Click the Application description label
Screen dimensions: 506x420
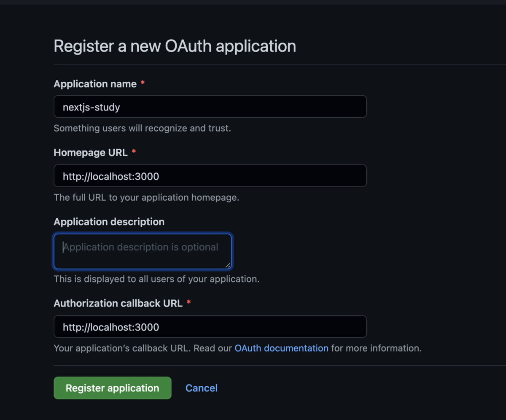click(109, 222)
